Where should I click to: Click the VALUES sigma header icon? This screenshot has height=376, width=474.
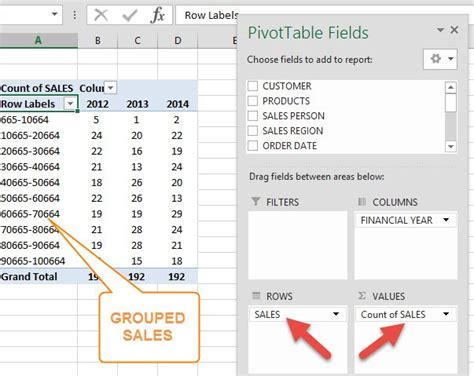click(x=362, y=296)
